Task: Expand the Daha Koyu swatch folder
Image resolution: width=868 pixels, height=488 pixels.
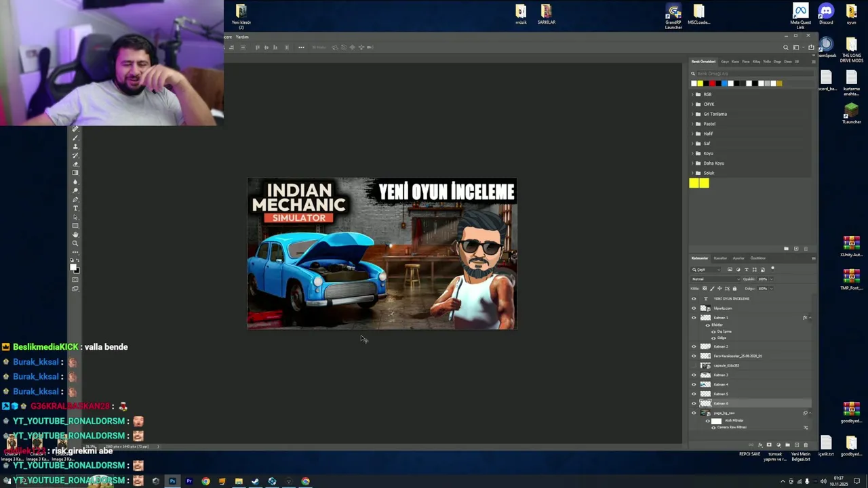Action: (692, 163)
